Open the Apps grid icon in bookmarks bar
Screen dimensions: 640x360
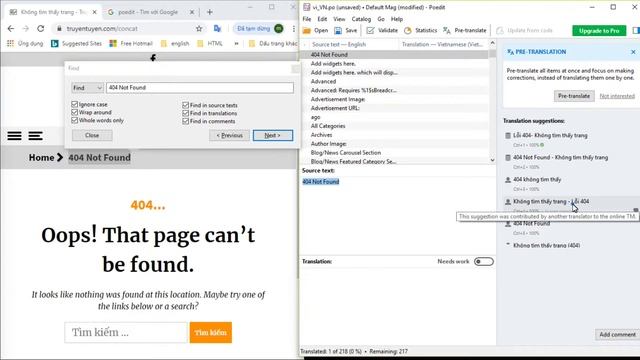click(10, 43)
